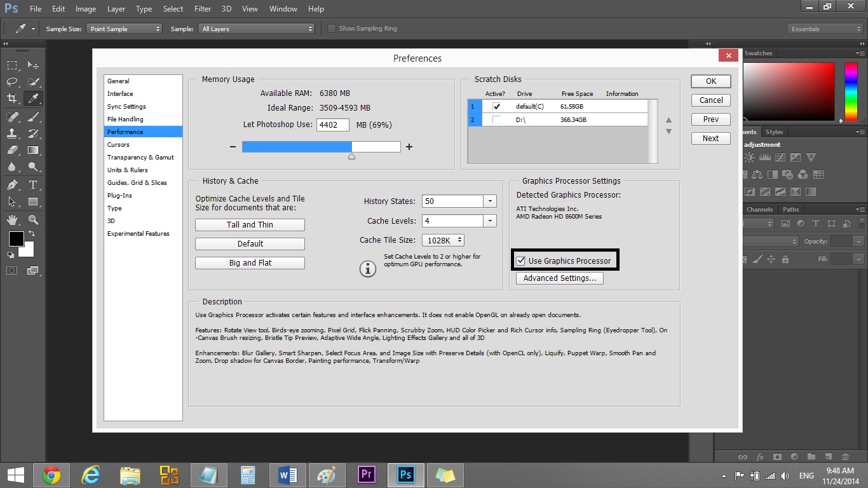Open Premiere Pro from the taskbar

tap(366, 475)
